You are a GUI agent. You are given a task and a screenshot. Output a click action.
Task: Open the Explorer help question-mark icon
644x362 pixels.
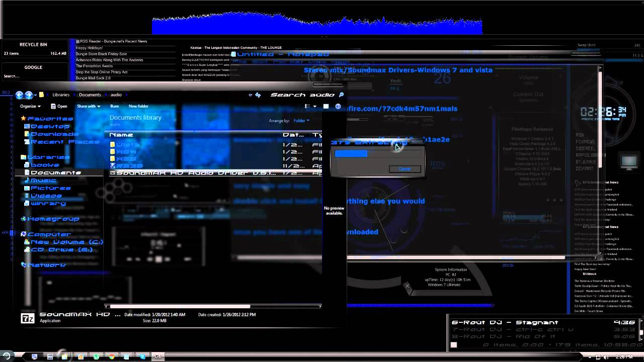point(338,106)
